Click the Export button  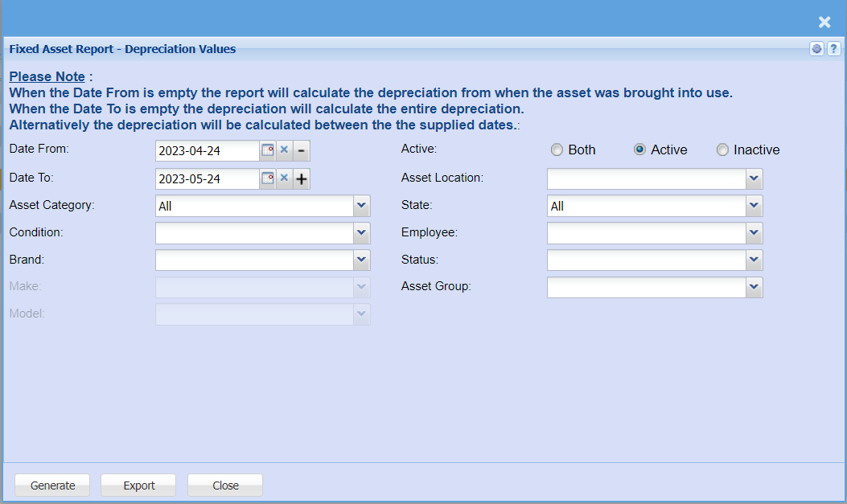point(139,486)
